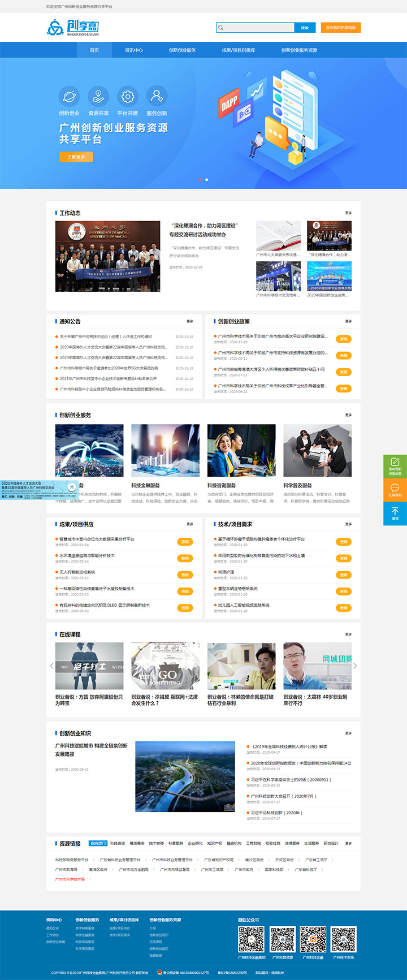
Task: Open 在线咨询 chat icon on sidebar
Action: (395, 490)
